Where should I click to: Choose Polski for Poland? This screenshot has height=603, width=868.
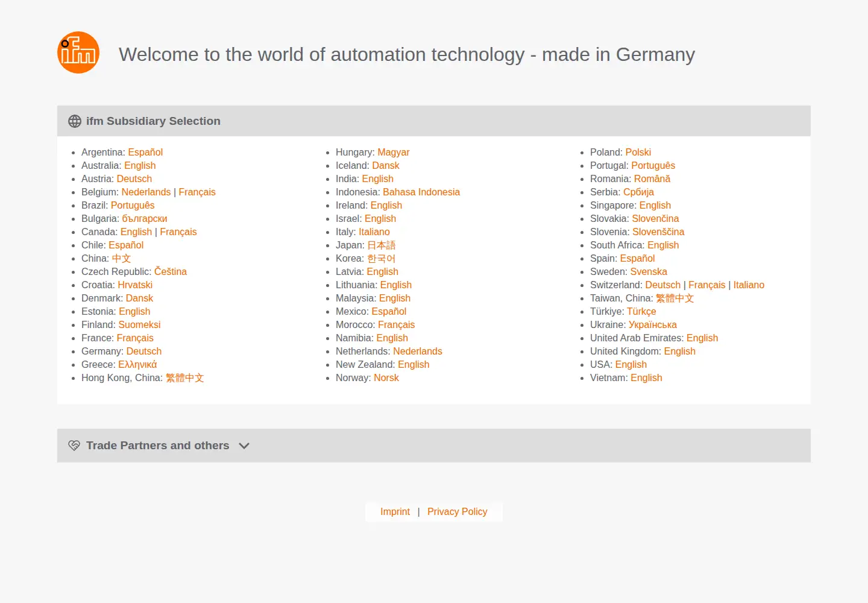point(638,152)
